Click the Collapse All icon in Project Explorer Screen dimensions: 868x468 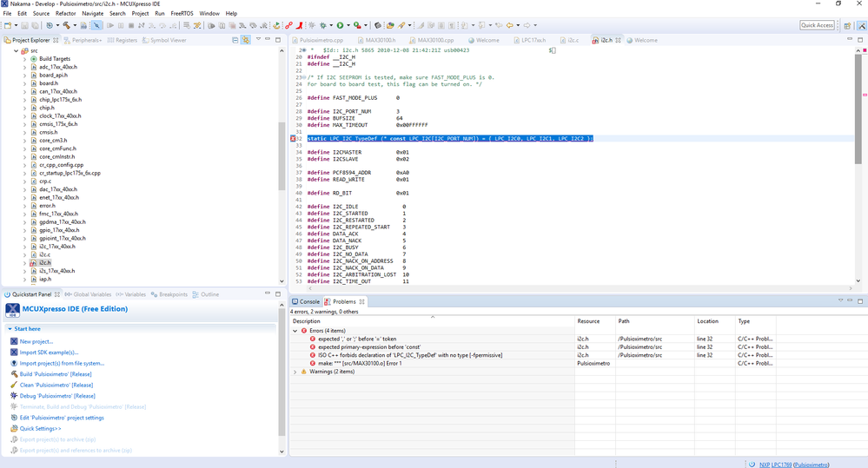235,40
